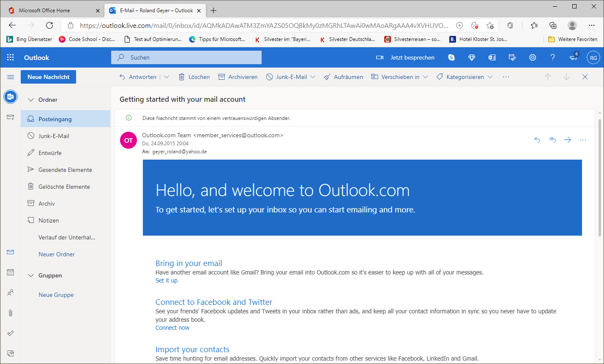604x364 pixels.
Task: Close the reading pane with X
Action: pyautogui.click(x=585, y=77)
